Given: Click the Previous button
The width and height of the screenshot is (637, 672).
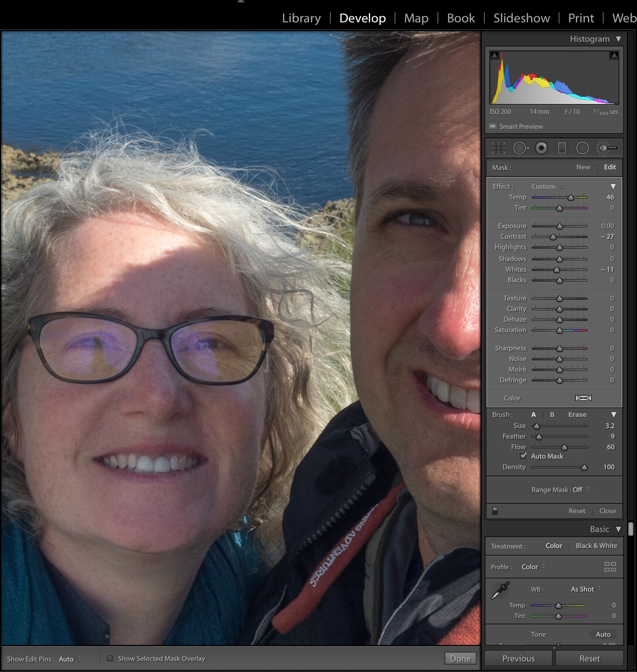Looking at the screenshot, I should click(518, 658).
